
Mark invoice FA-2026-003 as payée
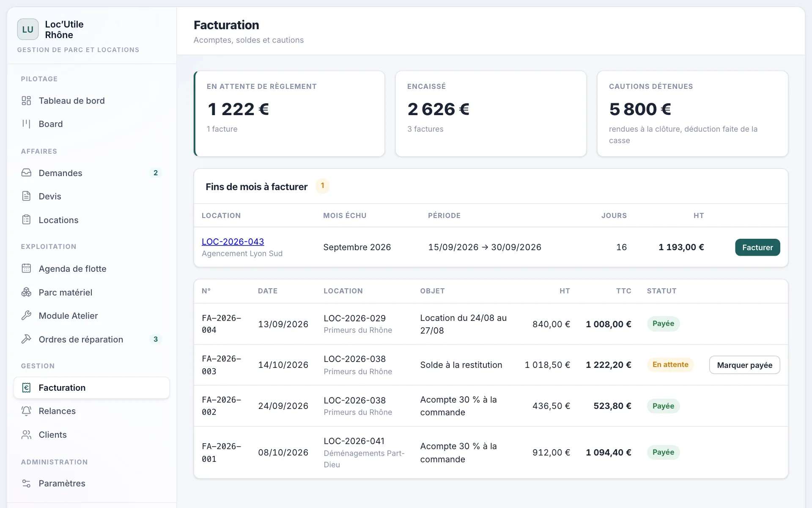(x=744, y=365)
